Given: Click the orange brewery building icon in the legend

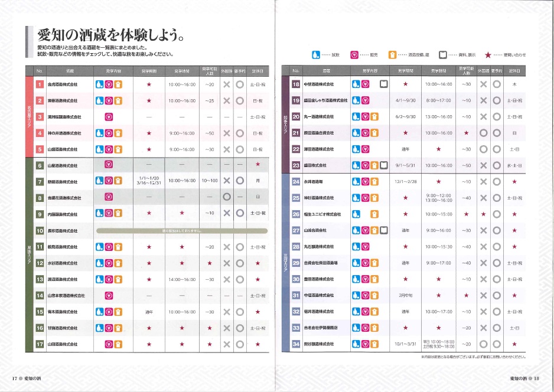Looking at the screenshot, I should (392, 55).
